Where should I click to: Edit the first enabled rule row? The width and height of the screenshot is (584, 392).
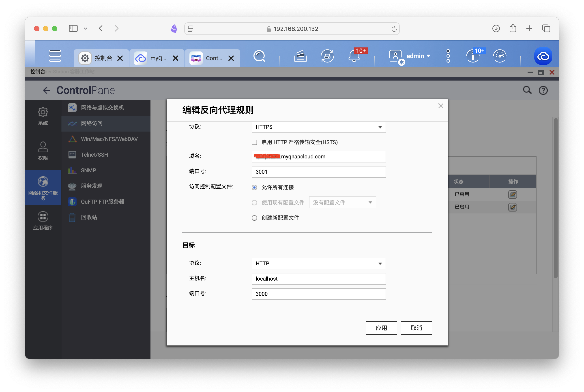coord(512,194)
